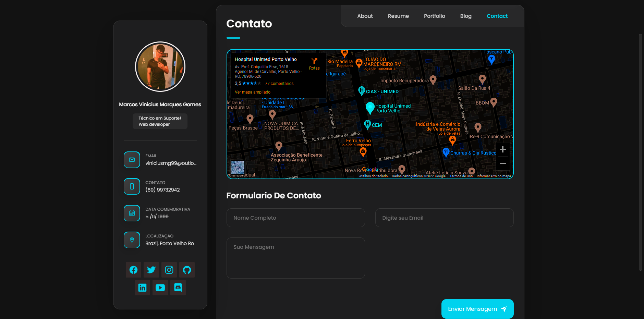Screen dimensions: 644x319
Task: Go to the Resume tab
Action: pyautogui.click(x=398, y=16)
